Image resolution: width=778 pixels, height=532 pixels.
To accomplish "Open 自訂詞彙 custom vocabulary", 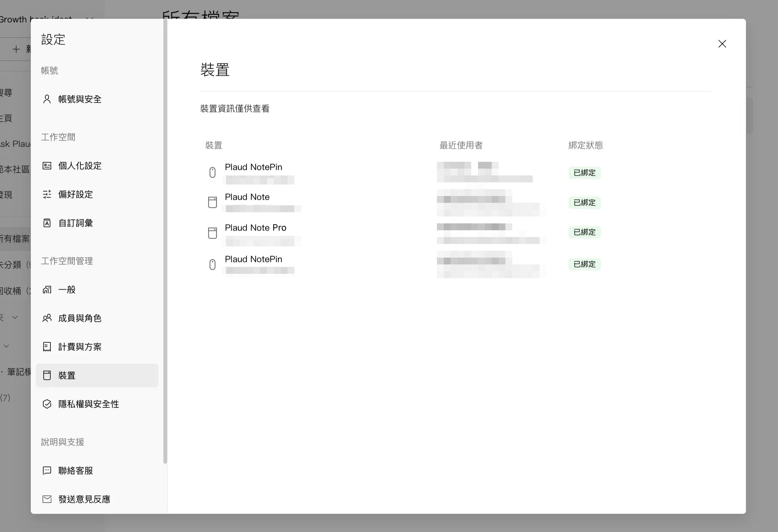I will point(97,223).
